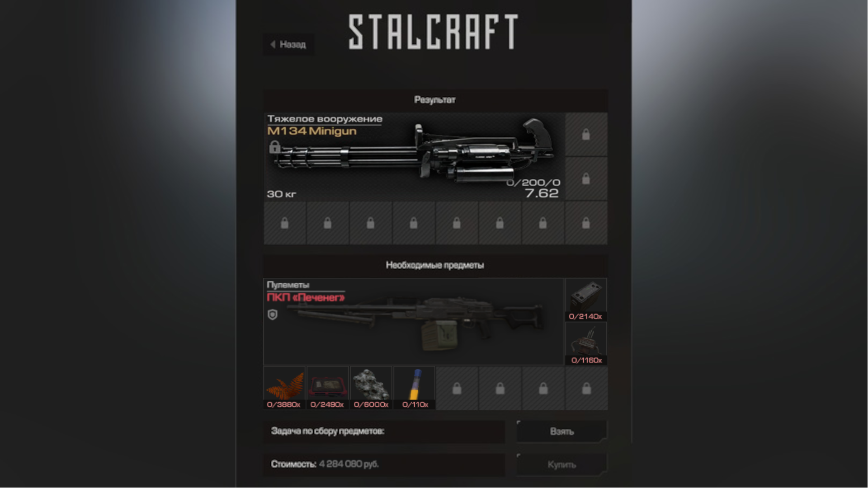
Task: Go back with the Назад button
Action: [x=288, y=44]
